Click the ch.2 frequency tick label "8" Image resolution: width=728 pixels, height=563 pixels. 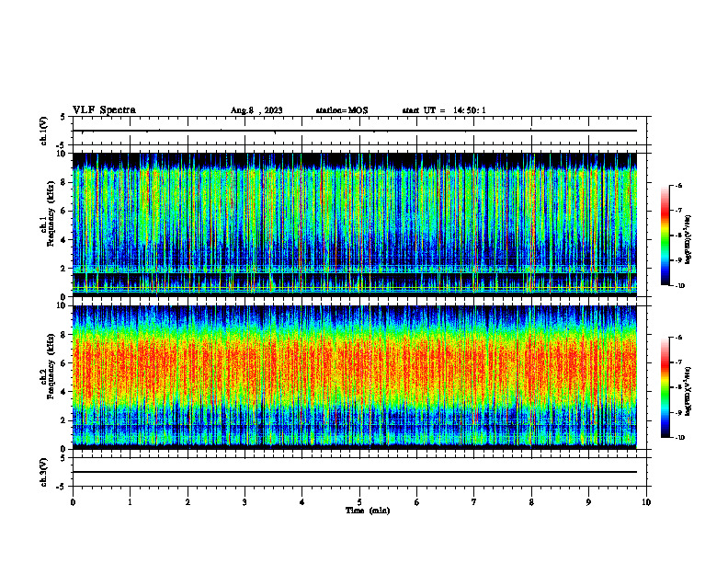63,335
